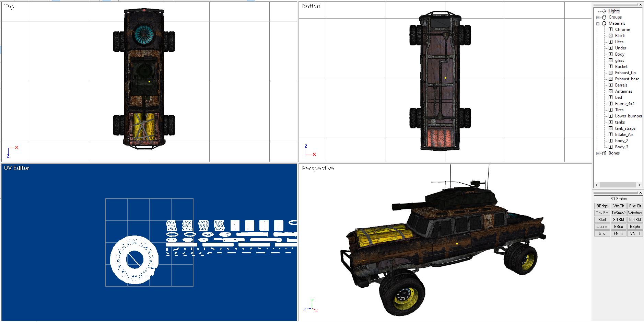The height and width of the screenshot is (322, 644).
Task: Expand the Groups tree node
Action: coord(598,18)
